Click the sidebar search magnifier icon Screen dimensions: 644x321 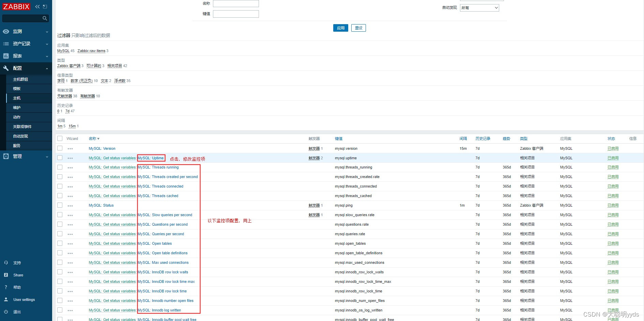tap(45, 18)
